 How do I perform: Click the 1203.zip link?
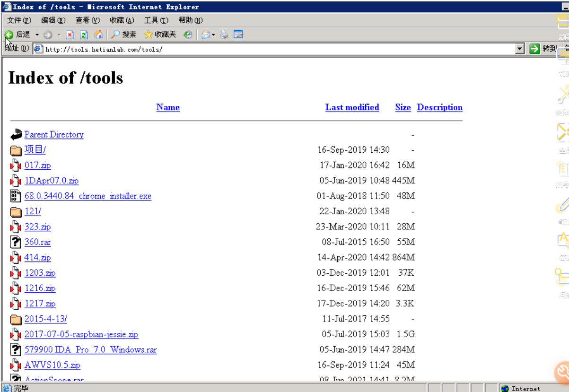(x=40, y=273)
